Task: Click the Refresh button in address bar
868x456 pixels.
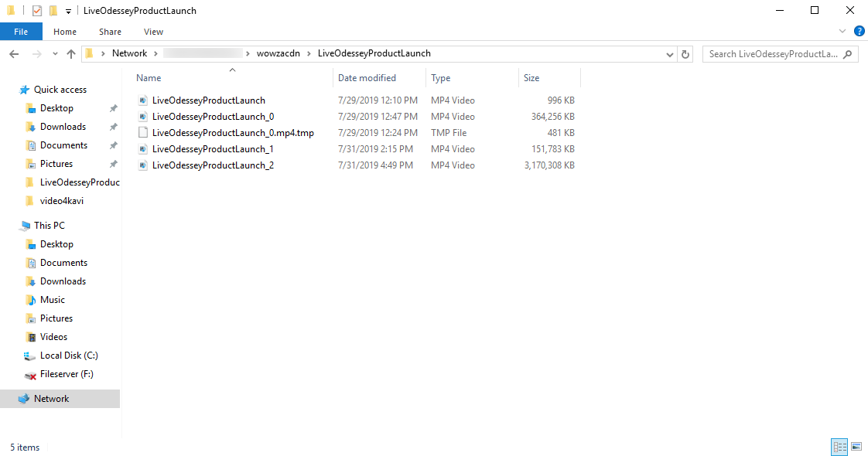Action: pyautogui.click(x=685, y=54)
